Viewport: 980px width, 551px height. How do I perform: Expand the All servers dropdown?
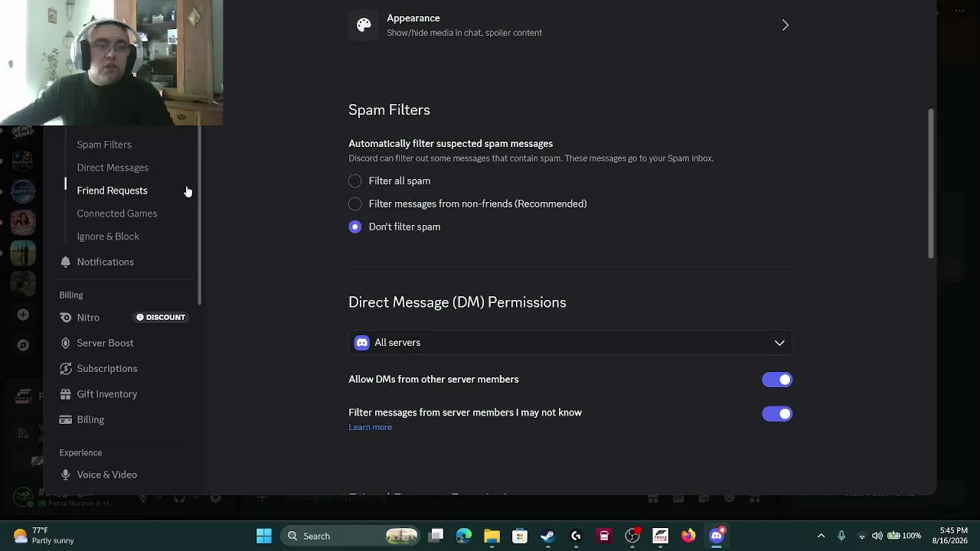coord(570,343)
